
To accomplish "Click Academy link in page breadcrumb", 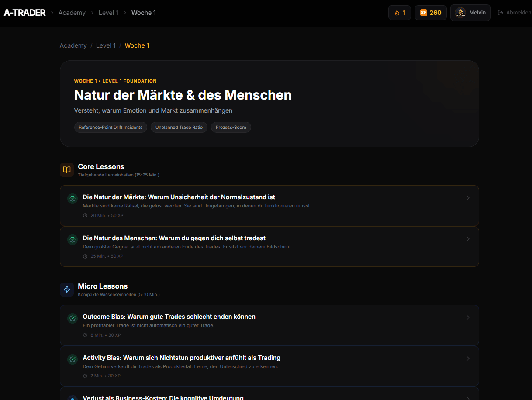I will click(73, 45).
